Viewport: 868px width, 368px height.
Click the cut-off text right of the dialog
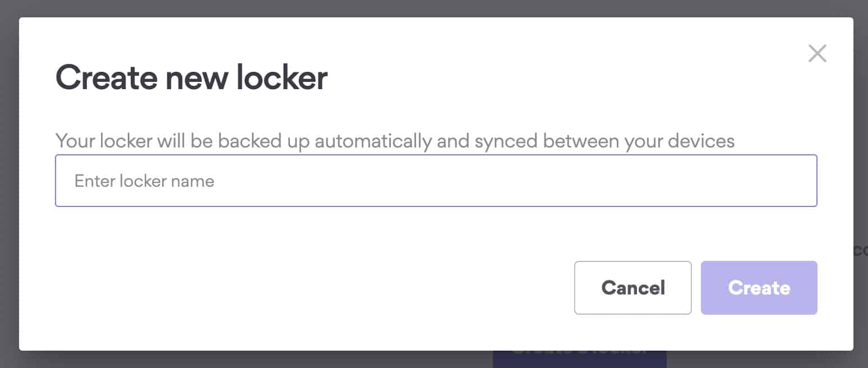click(861, 250)
